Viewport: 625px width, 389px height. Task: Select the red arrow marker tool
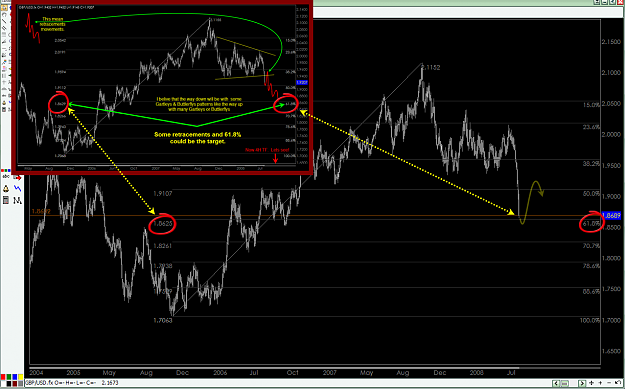coord(17,178)
